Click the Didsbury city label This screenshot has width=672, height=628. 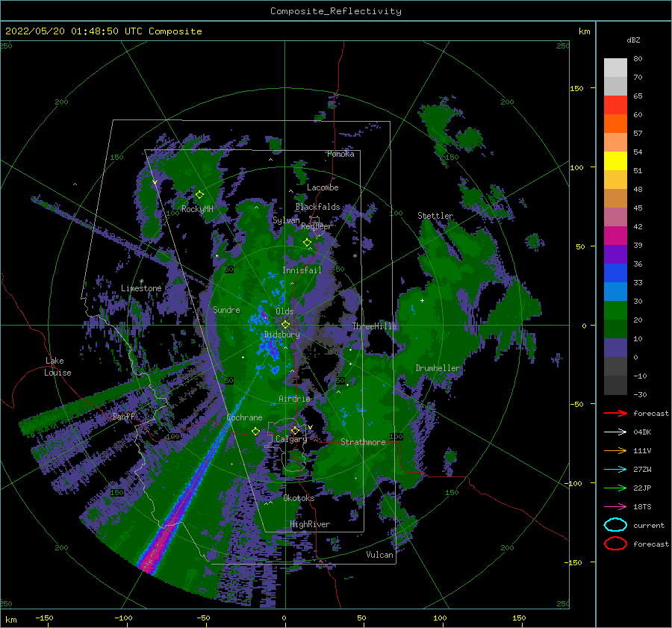pos(281,335)
